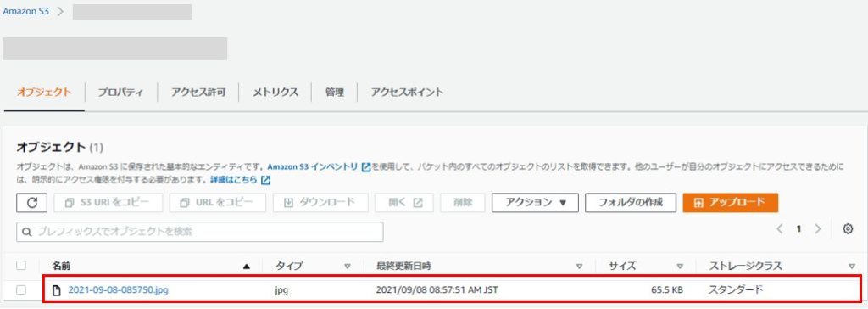Open the Amazon S3 breadcrumb link

coord(25,11)
